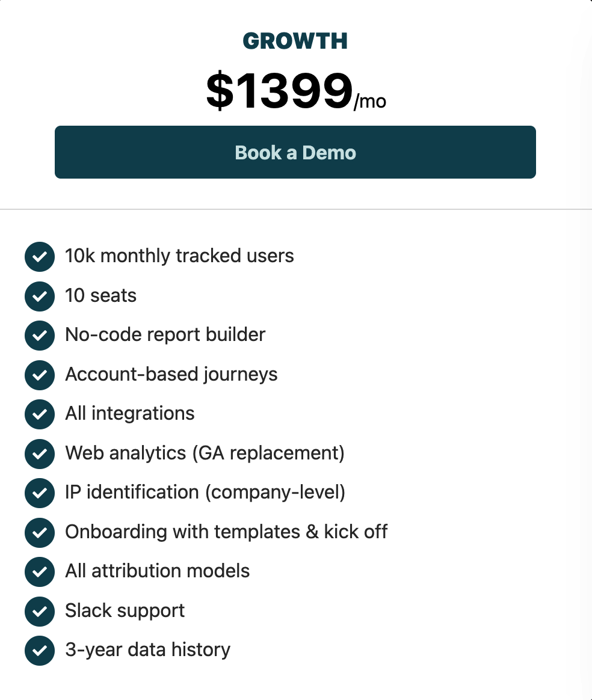592x700 pixels.
Task: Click the Account-based journeys checkmark icon
Action: 40,375
